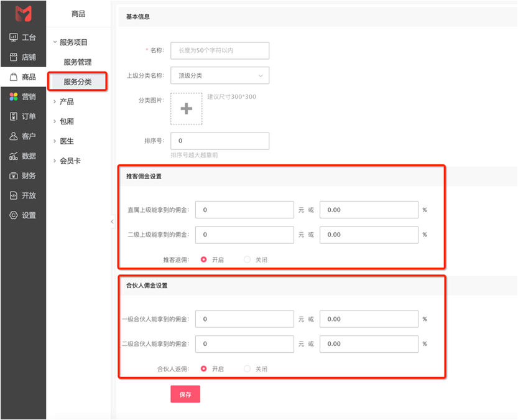
Task: Open the 工台 workbench sidebar icon
Action: pyautogui.click(x=14, y=37)
